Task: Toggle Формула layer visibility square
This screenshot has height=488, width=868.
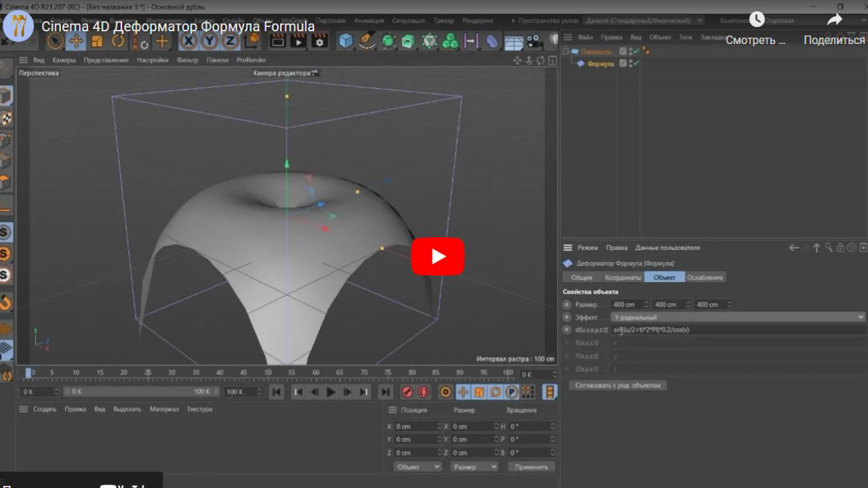Action: pos(623,64)
